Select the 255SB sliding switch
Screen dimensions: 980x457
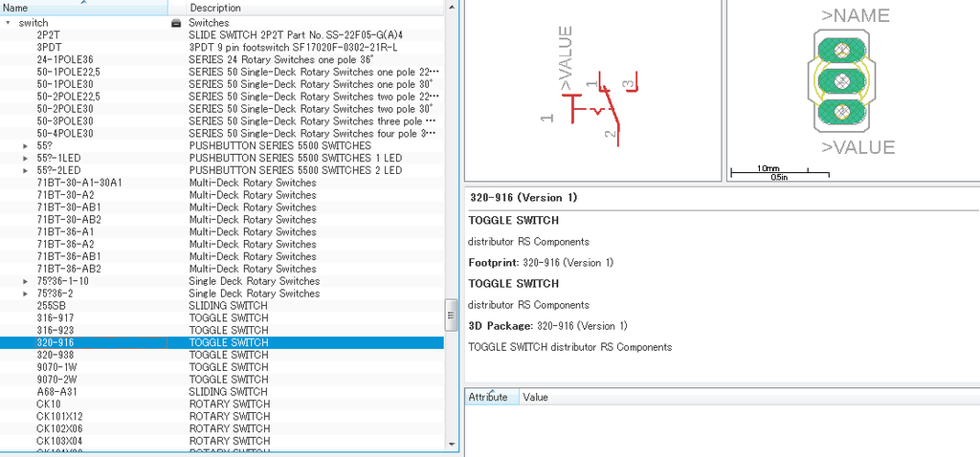(x=222, y=305)
